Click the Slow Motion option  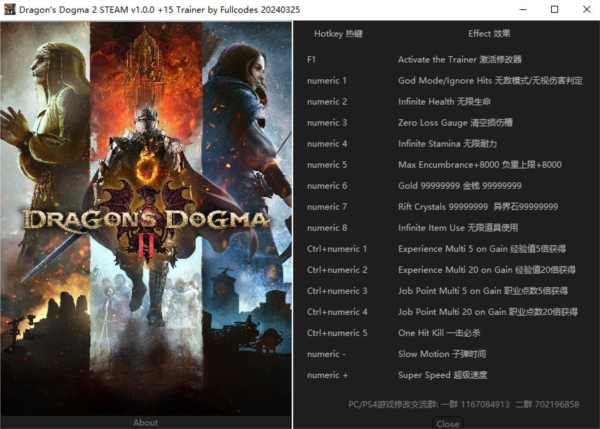[440, 354]
